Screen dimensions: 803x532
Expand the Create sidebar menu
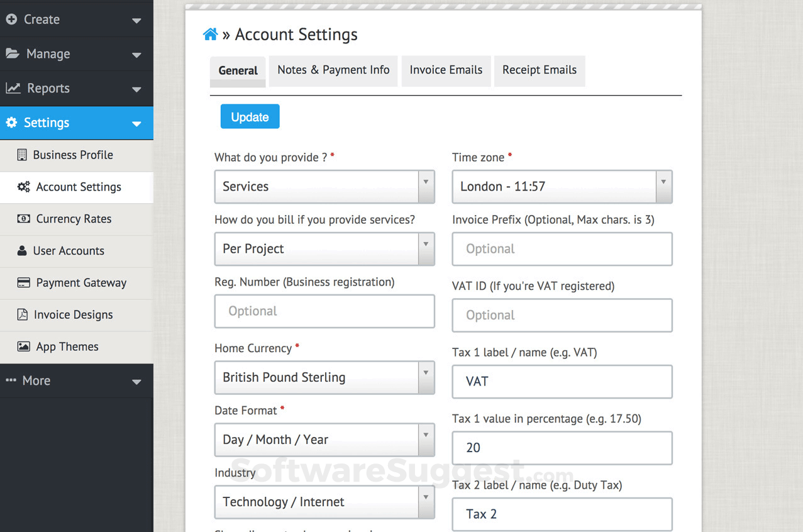pyautogui.click(x=76, y=19)
